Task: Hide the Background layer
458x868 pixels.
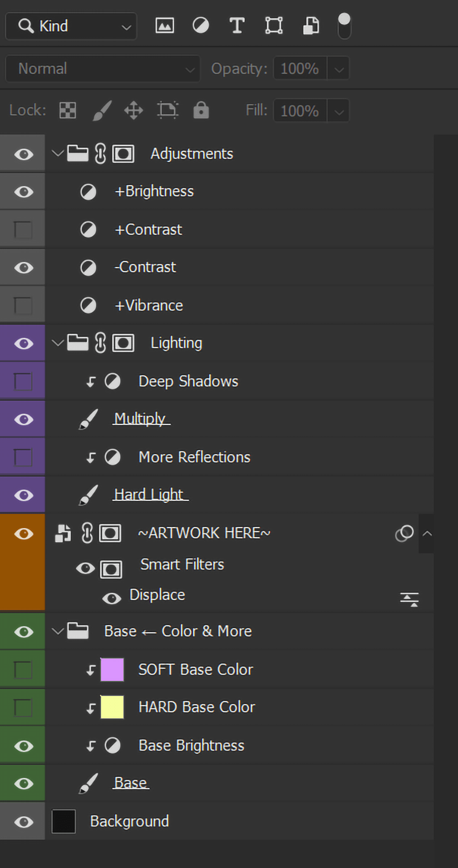Action: click(x=23, y=821)
